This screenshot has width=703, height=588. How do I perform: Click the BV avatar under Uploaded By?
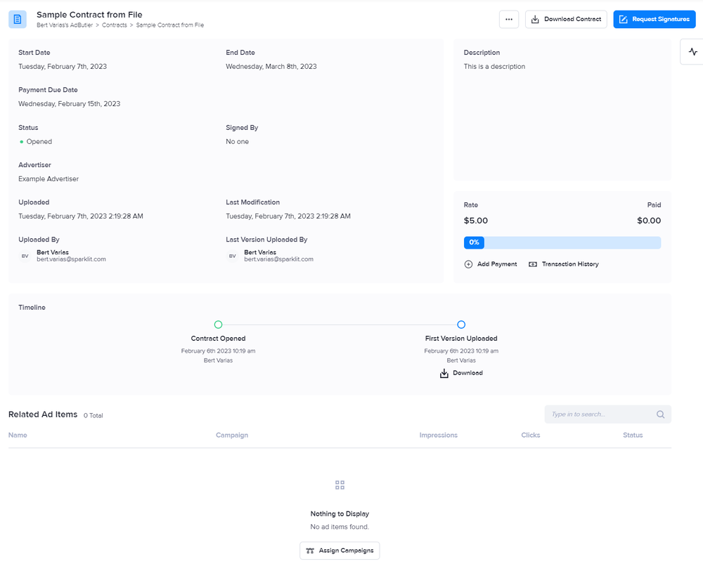(25, 256)
